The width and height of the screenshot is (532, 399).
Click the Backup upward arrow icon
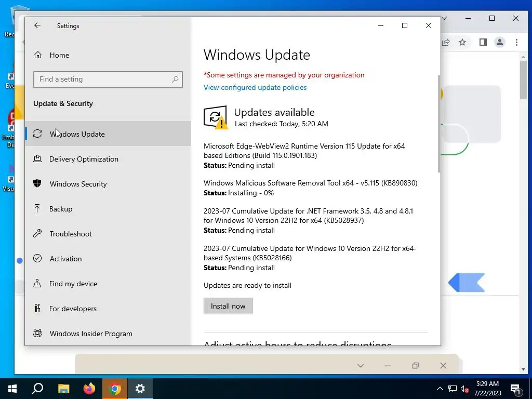click(x=37, y=208)
